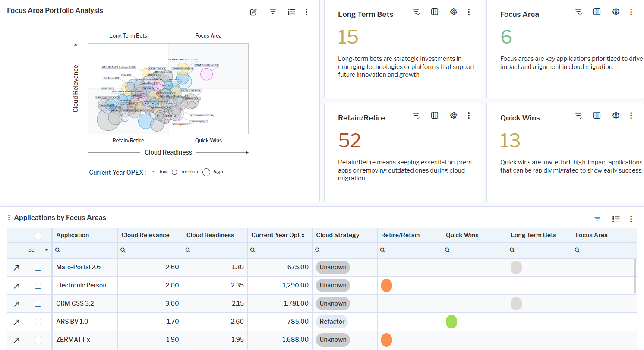
Task: Click the Cloud Strategy column header
Action: pos(338,235)
